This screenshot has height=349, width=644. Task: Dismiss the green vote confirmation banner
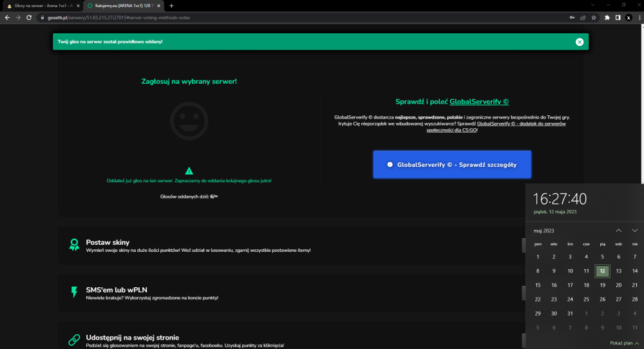(x=580, y=42)
